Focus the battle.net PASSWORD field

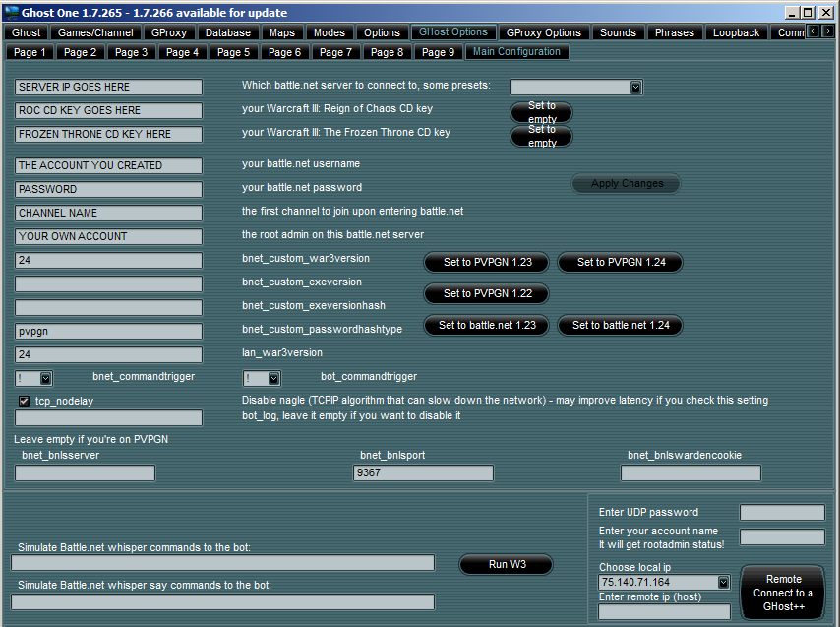click(109, 190)
